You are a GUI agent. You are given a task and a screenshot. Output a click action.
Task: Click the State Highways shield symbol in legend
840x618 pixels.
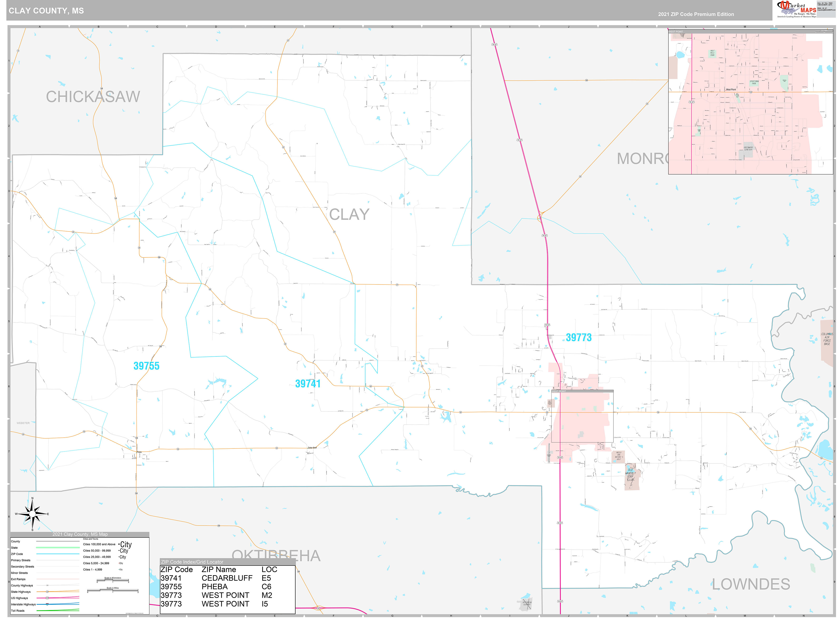pyautogui.click(x=47, y=592)
